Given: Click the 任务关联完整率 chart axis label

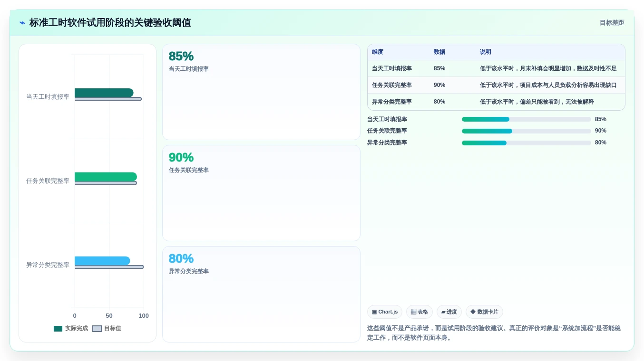Looking at the screenshot, I should (48, 181).
